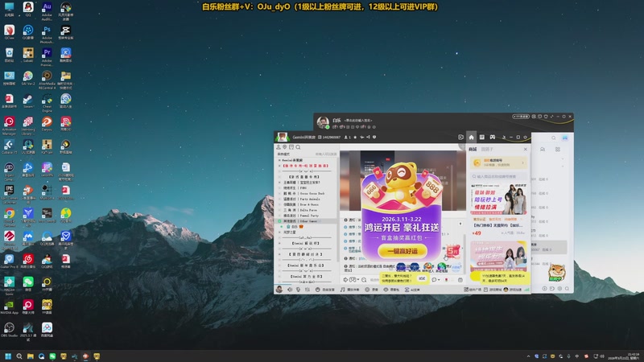The height and width of the screenshot is (362, 644).
Task: Open File Explorer from the taskbar
Action: tap(30, 356)
